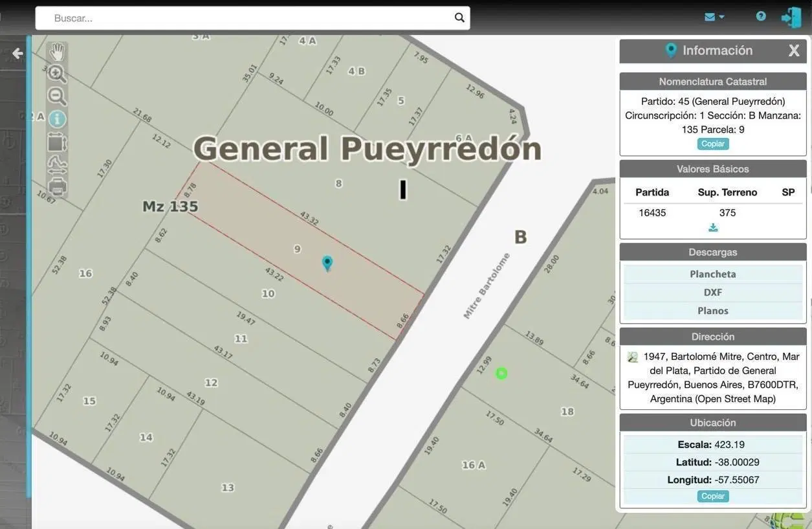Click parcel label 13 on the map
The image size is (812, 529).
(x=228, y=488)
